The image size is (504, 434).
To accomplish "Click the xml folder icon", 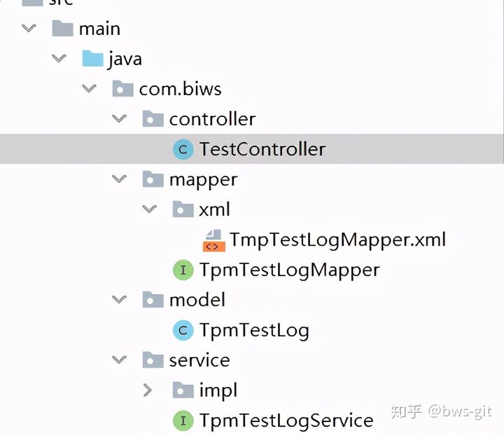I will pyautogui.click(x=183, y=209).
